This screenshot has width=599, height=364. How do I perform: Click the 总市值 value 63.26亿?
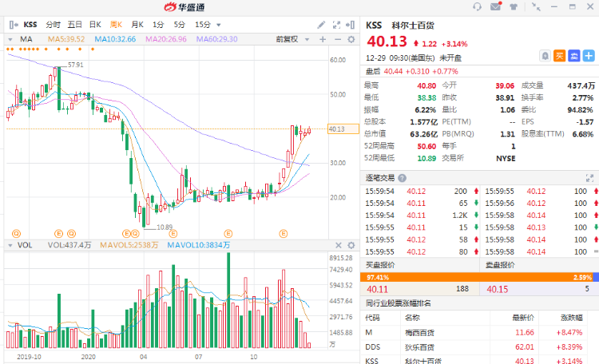(423, 134)
